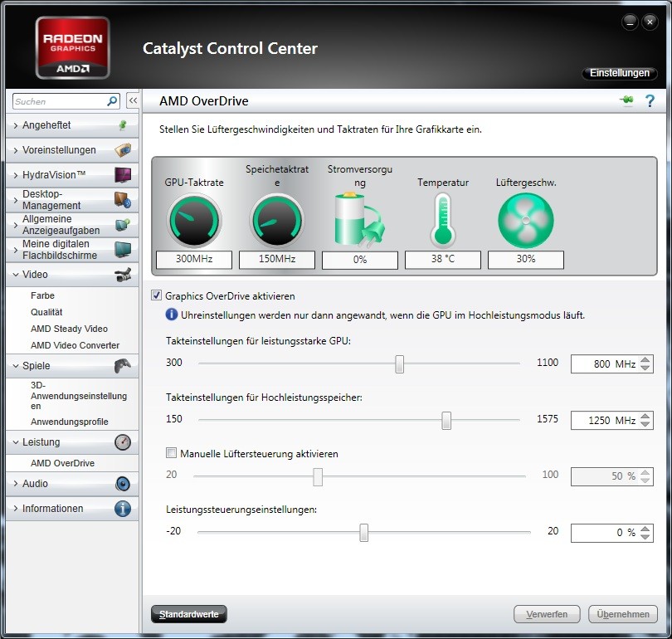Decrease memory clock 1250 MHz with down arrow
Viewport: 672px width, 639px height.
(645, 424)
